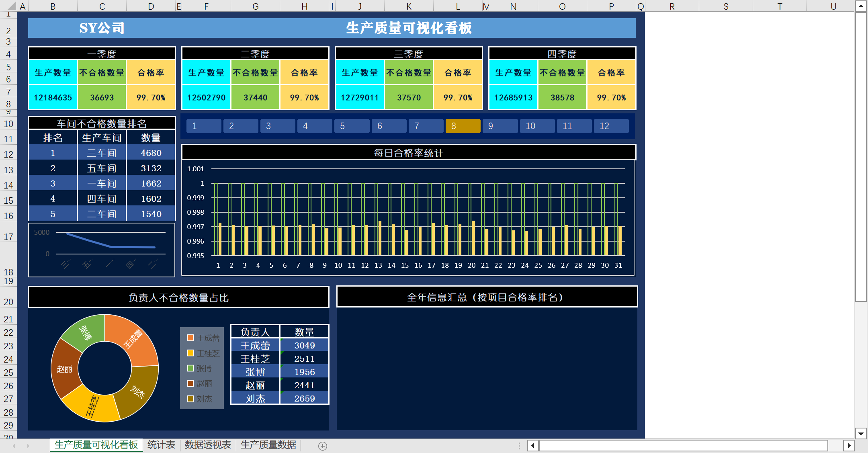Click the vertical scrollbar thumb
The height and width of the screenshot is (453, 868).
[x=861, y=157]
